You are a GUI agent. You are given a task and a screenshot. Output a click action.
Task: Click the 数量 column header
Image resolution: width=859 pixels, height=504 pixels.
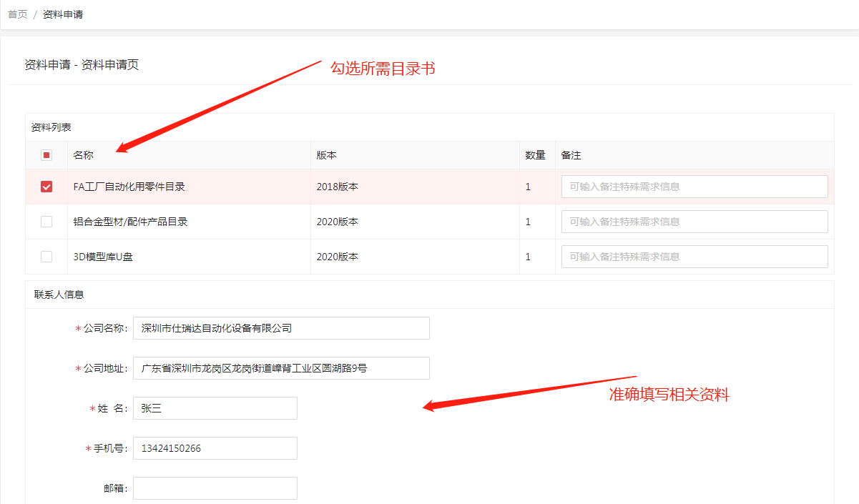(535, 155)
